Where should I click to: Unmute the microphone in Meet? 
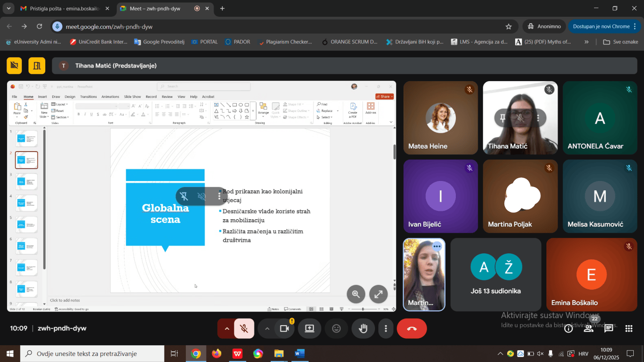(x=244, y=328)
